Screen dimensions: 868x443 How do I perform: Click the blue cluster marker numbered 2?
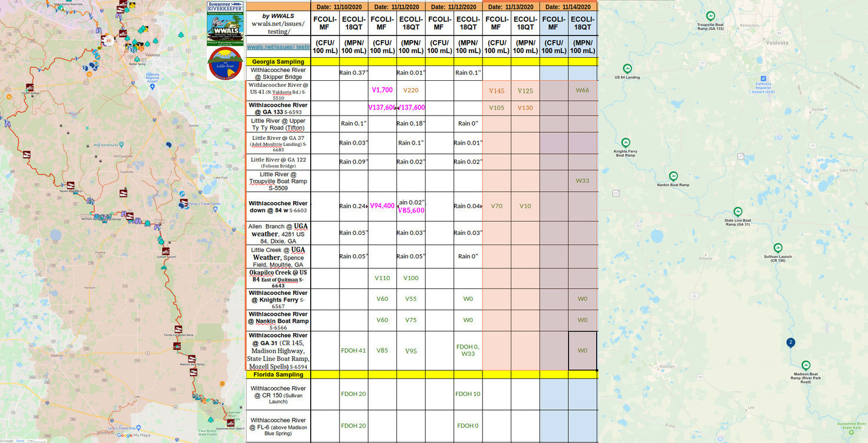point(791,343)
